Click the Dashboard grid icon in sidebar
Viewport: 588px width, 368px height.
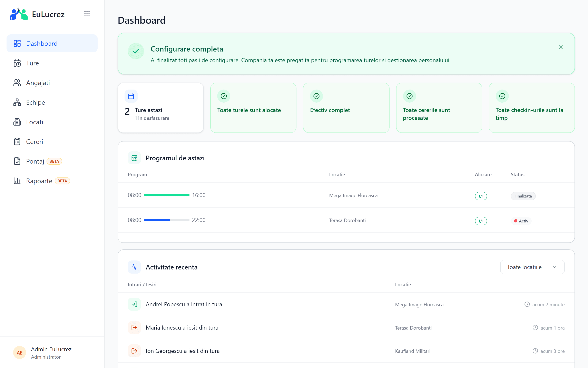(x=17, y=43)
